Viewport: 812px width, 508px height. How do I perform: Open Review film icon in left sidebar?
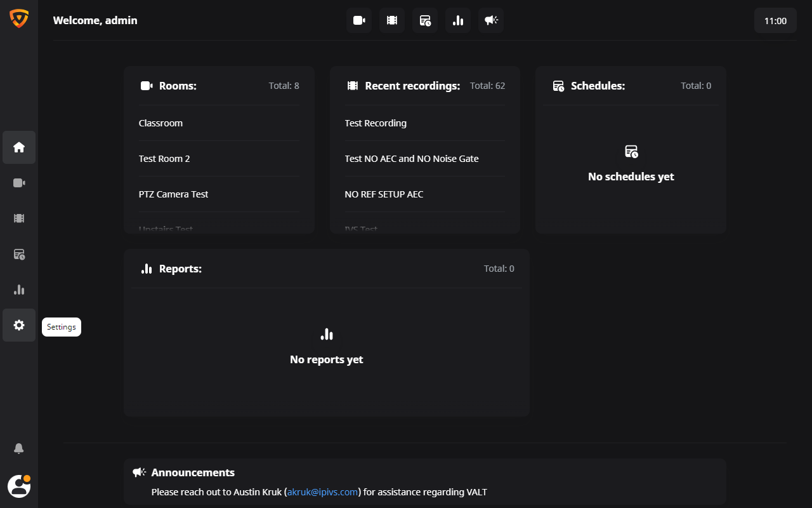point(19,218)
